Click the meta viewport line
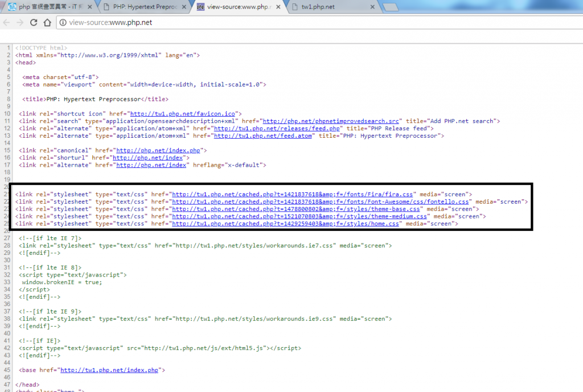Image resolution: width=583 pixels, height=392 pixels. [144, 85]
